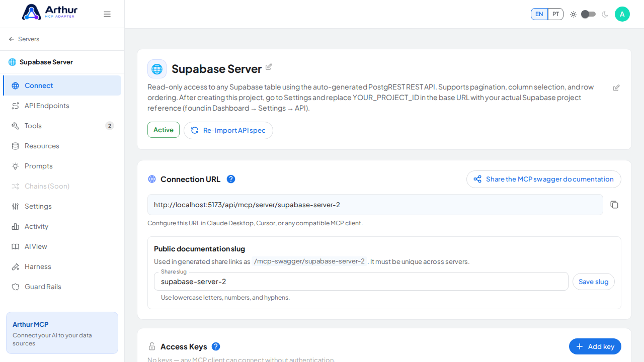Open the user avatar menu
644x362 pixels.
coord(622,14)
